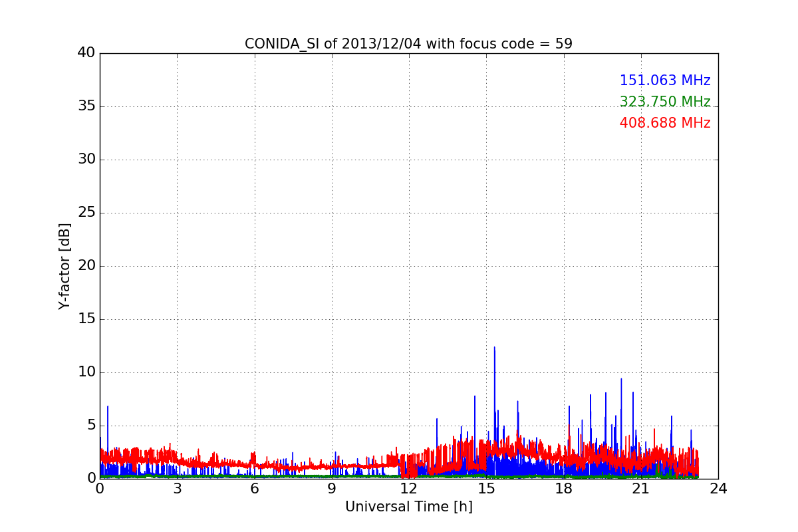Click the x-axis tick label '3'
This screenshot has width=798, height=532.
(177, 489)
